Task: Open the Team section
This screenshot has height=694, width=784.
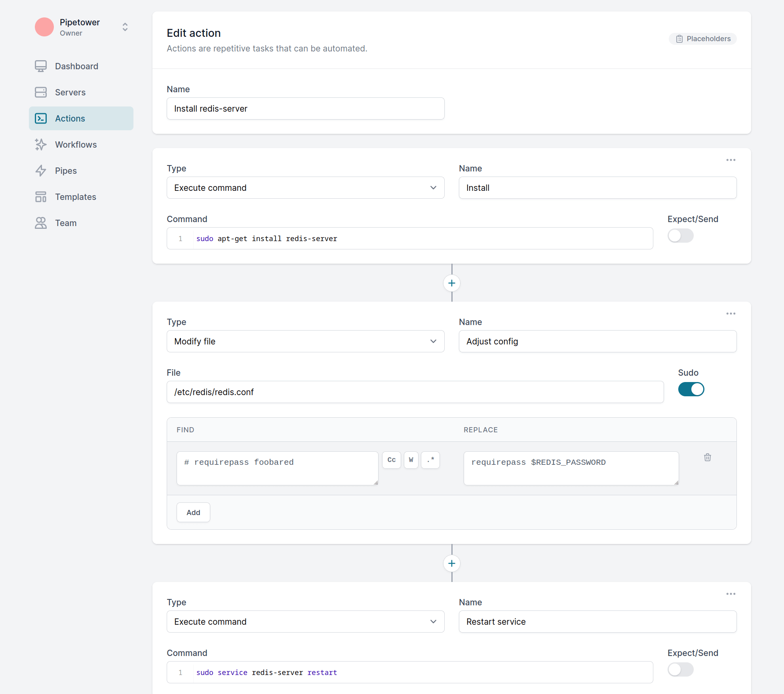Action: [x=81, y=223]
